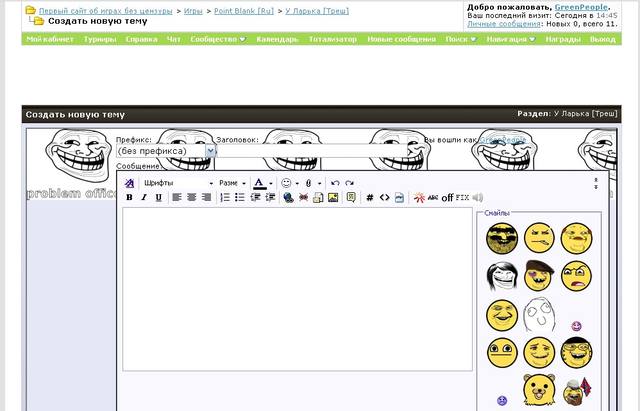Wrap selection in quote tags
This screenshot has width=640, height=411.
pos(351,198)
